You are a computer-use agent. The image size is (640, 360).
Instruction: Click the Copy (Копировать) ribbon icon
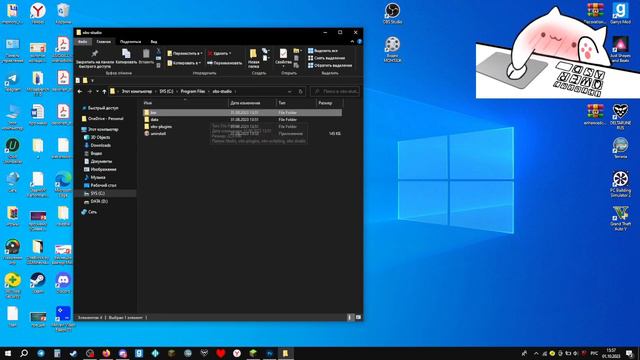click(126, 53)
